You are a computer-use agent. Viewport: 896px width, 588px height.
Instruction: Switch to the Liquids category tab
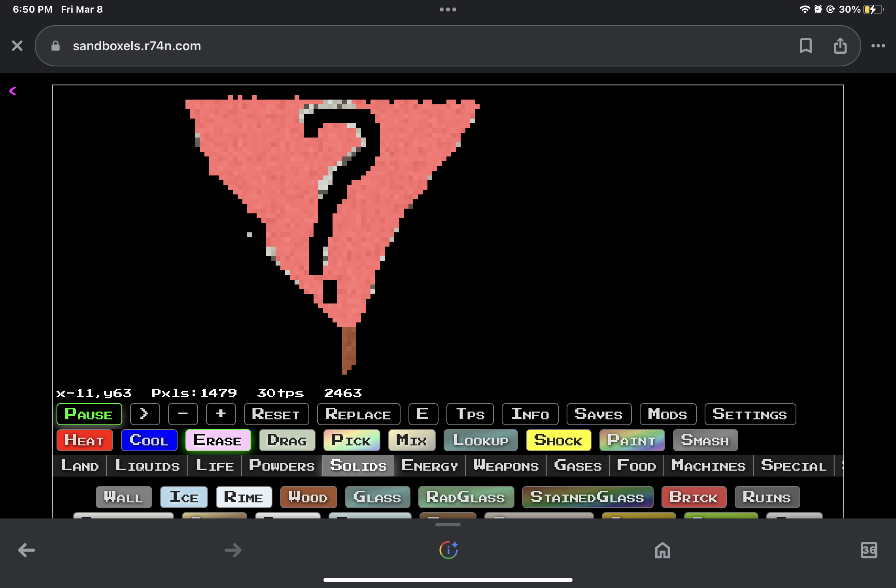tap(147, 465)
